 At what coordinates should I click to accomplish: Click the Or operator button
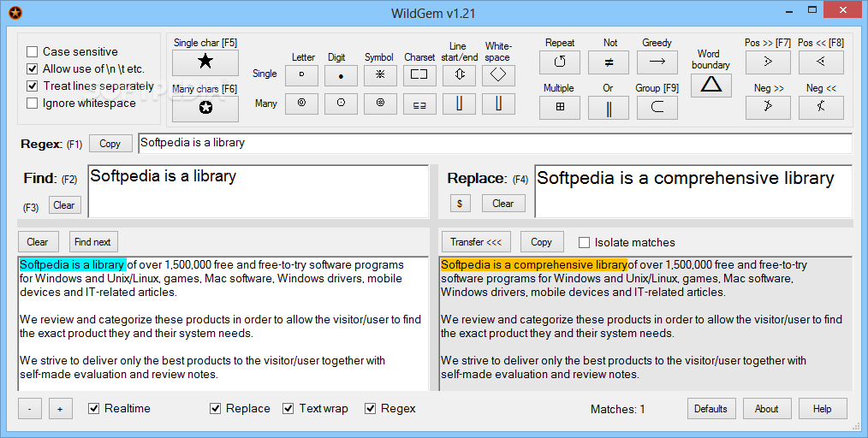pos(609,108)
